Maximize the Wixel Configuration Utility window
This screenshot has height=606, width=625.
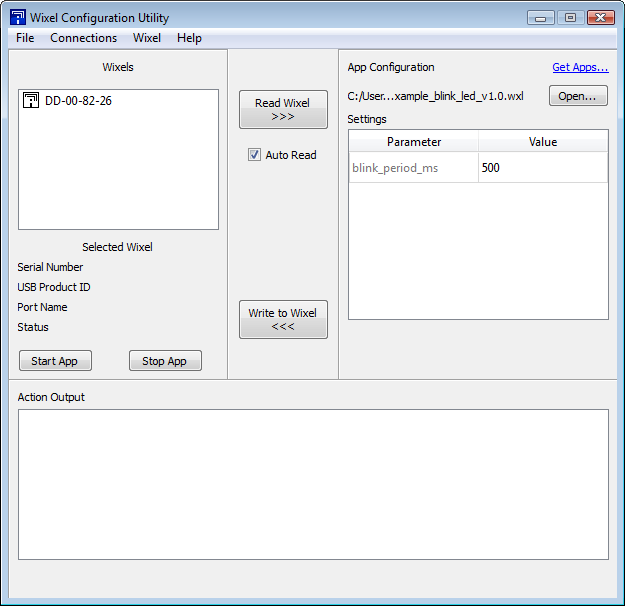coord(570,18)
